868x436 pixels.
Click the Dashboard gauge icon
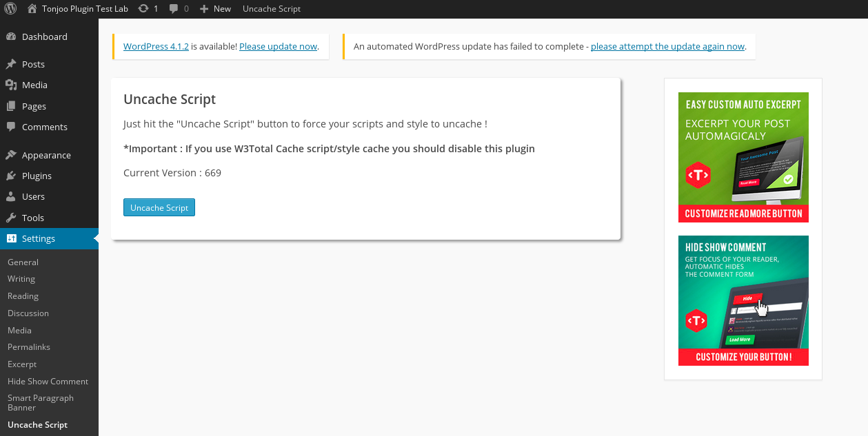(11, 37)
